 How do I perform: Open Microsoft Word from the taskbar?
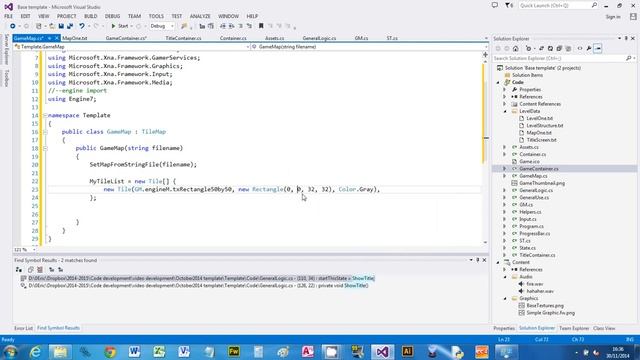point(134,352)
